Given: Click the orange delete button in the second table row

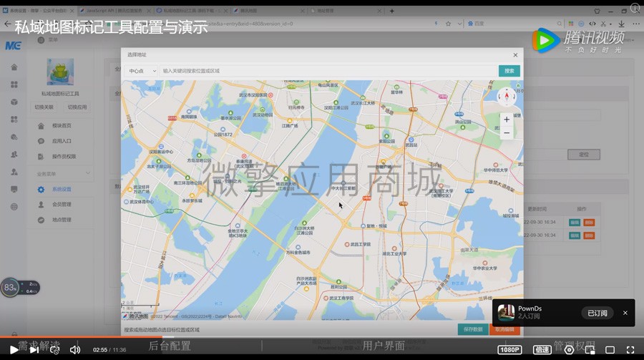Looking at the screenshot, I should pos(589,235).
